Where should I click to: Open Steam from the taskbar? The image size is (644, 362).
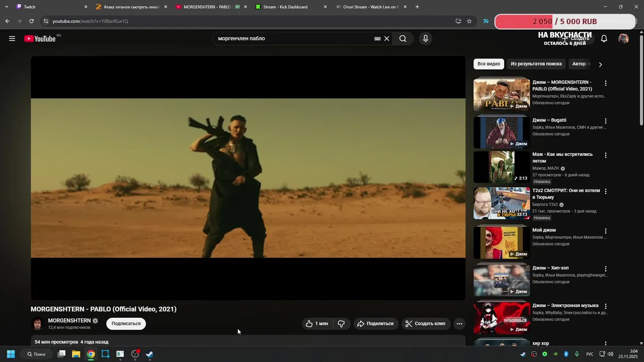149,354
